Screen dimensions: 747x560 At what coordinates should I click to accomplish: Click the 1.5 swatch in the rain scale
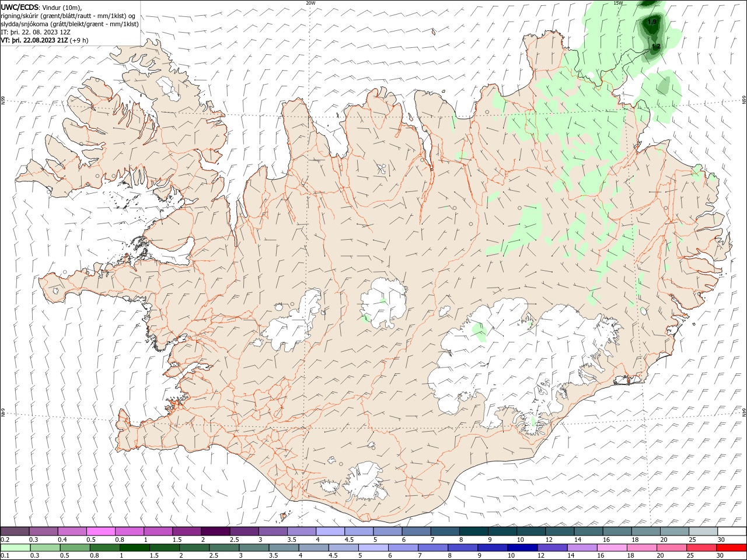tap(165, 548)
